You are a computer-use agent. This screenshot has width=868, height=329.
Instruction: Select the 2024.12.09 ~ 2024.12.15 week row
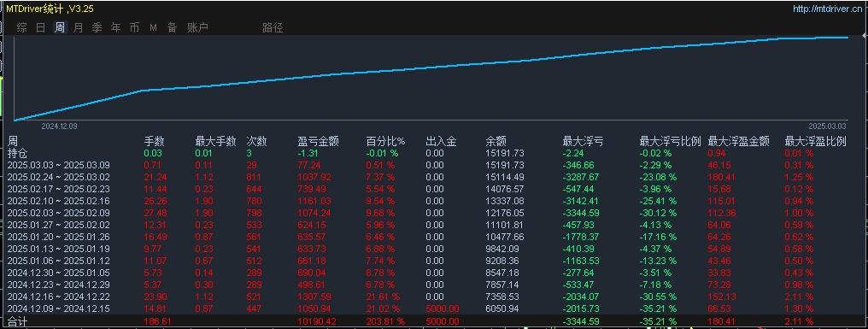pos(434,308)
